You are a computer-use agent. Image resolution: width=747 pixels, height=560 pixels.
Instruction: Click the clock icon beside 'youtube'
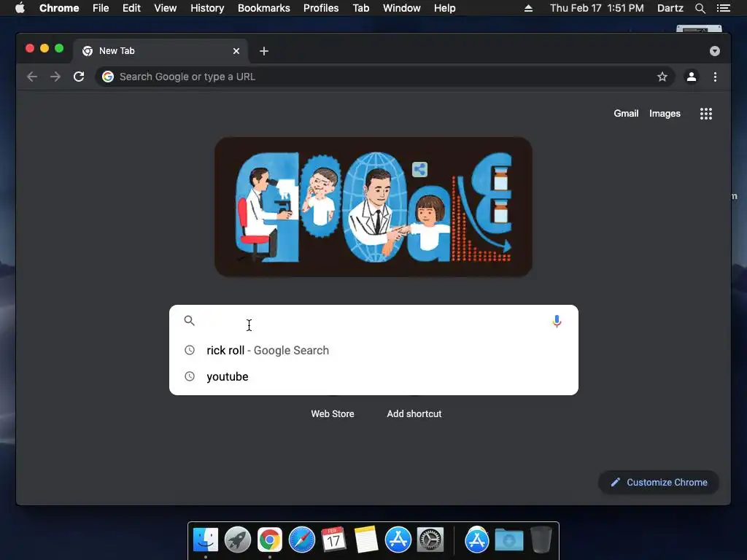pos(190,377)
